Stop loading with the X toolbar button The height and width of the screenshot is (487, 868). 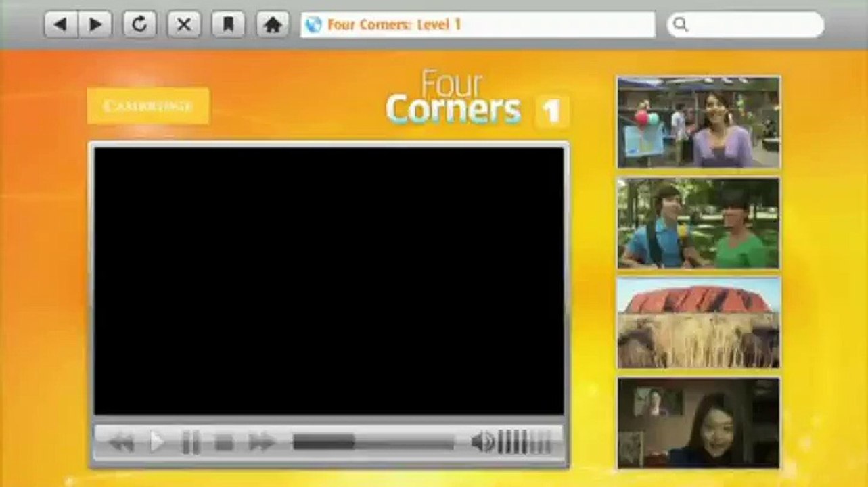coord(183,25)
